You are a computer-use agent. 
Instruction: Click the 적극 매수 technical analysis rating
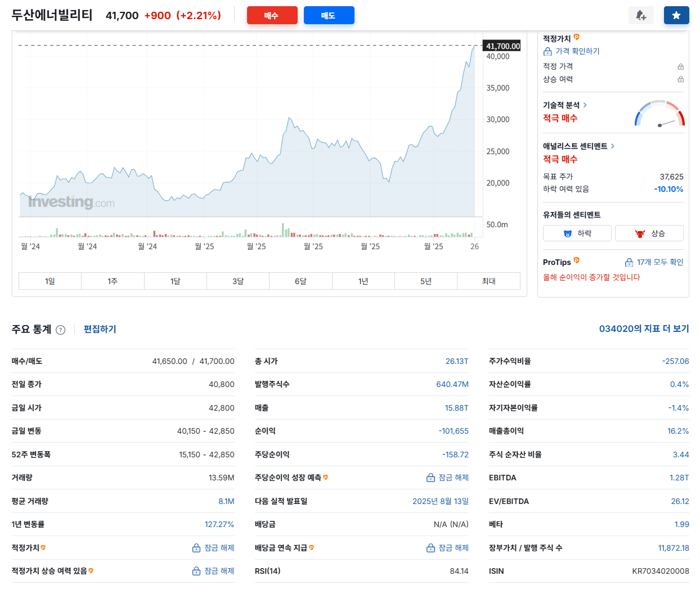560,118
